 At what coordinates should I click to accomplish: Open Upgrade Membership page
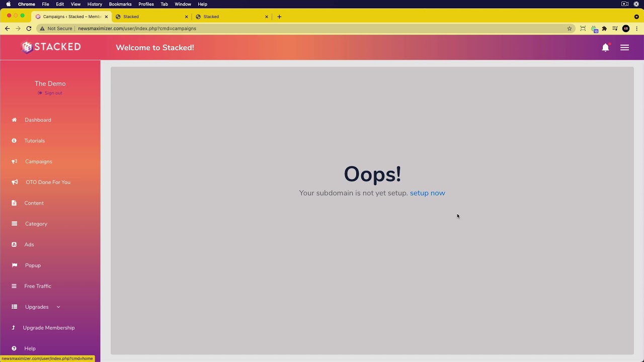point(49,328)
